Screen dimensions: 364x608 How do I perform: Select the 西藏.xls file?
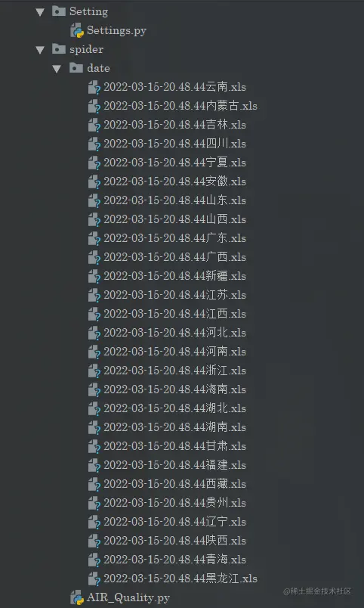174,484
